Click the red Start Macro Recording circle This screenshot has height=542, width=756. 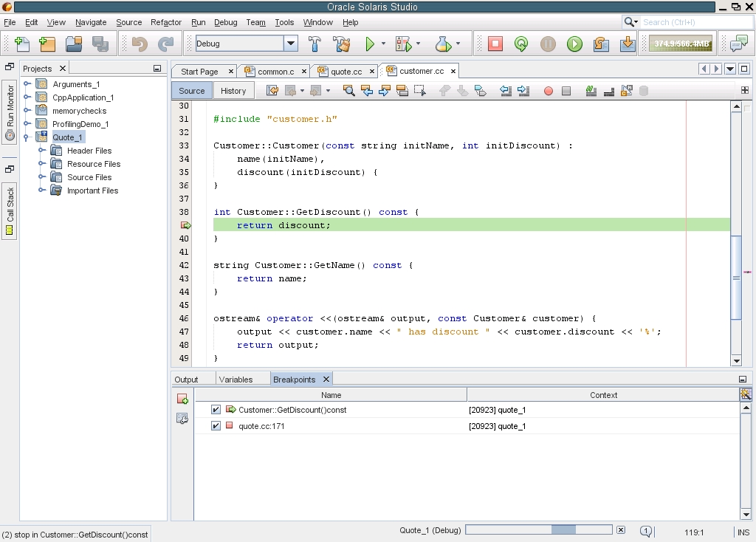coord(549,91)
